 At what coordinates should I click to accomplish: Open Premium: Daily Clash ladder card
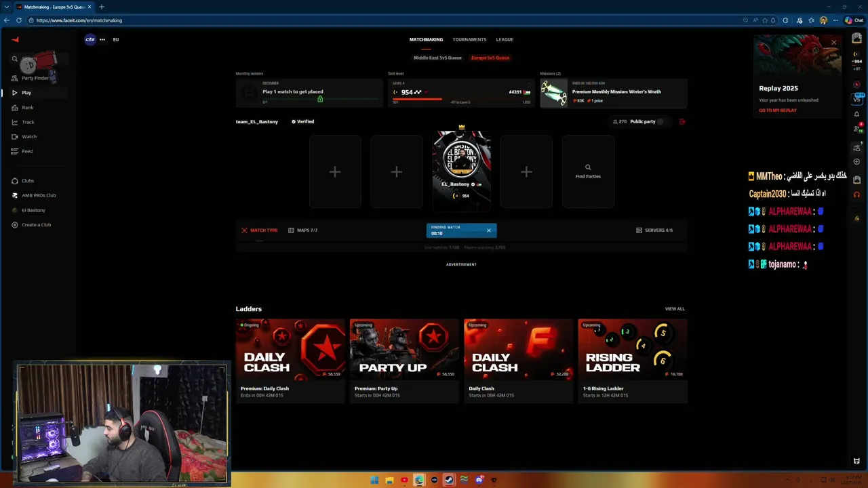pyautogui.click(x=290, y=360)
